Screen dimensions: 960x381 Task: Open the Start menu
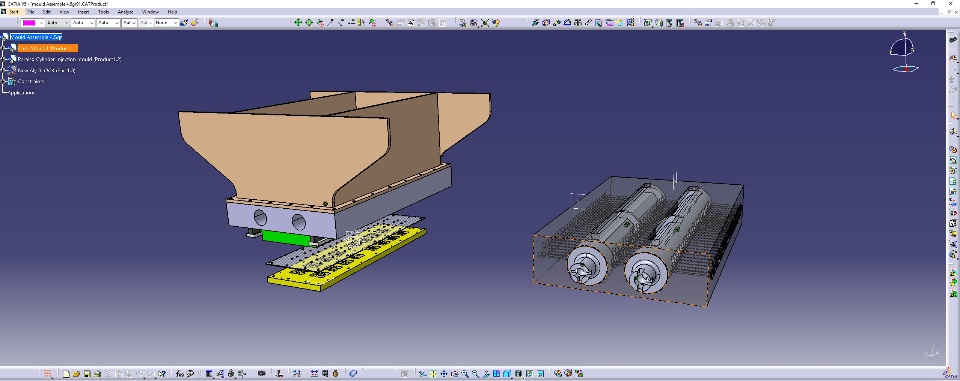pos(13,12)
